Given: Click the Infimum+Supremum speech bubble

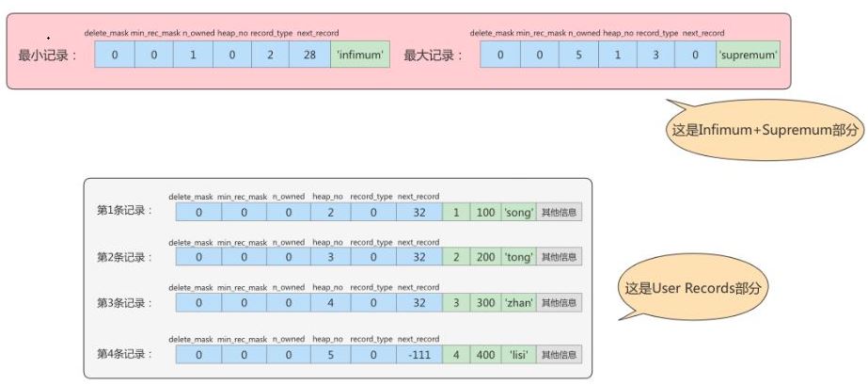Looking at the screenshot, I should (766, 130).
